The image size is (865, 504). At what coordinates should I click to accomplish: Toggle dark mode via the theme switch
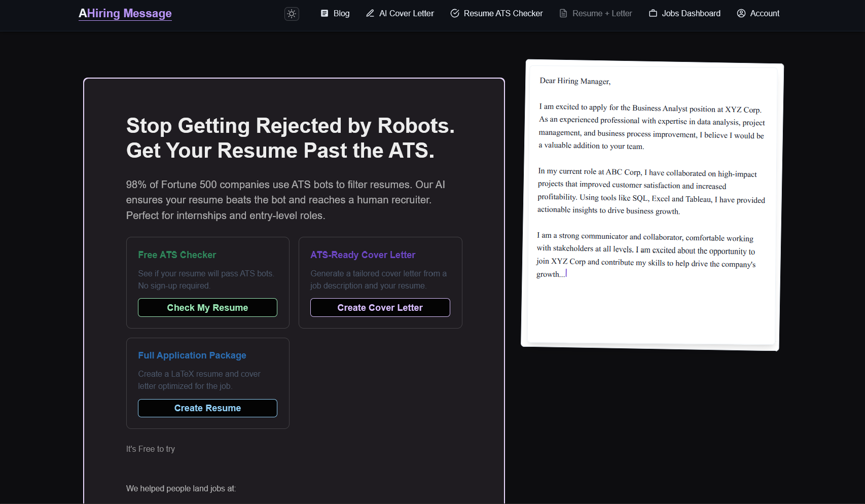pos(292,14)
